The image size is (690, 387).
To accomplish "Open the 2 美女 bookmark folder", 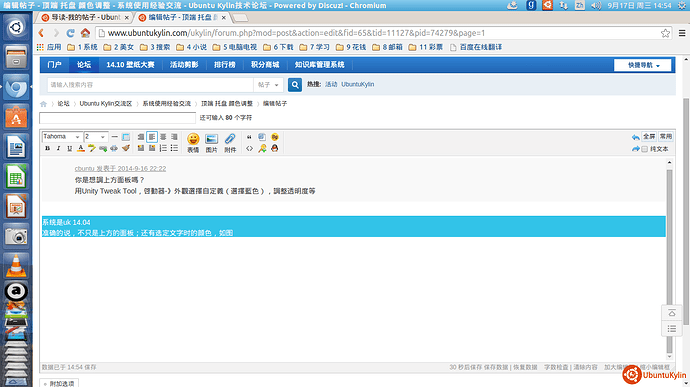I will pyautogui.click(x=118, y=47).
